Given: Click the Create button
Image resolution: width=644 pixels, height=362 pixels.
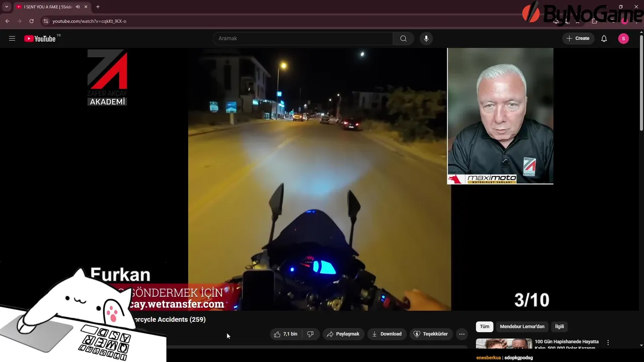Looking at the screenshot, I should [578, 39].
